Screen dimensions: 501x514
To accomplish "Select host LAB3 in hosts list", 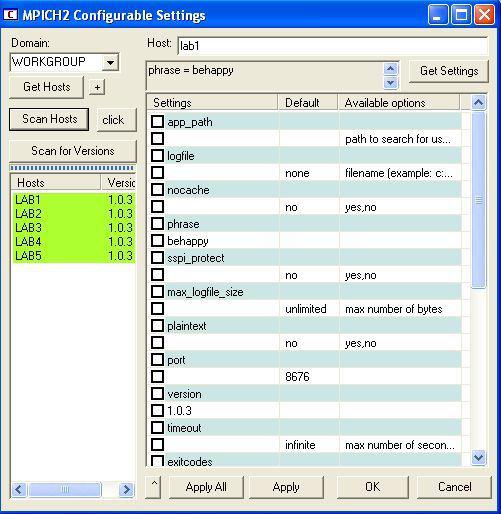I will point(74,227).
